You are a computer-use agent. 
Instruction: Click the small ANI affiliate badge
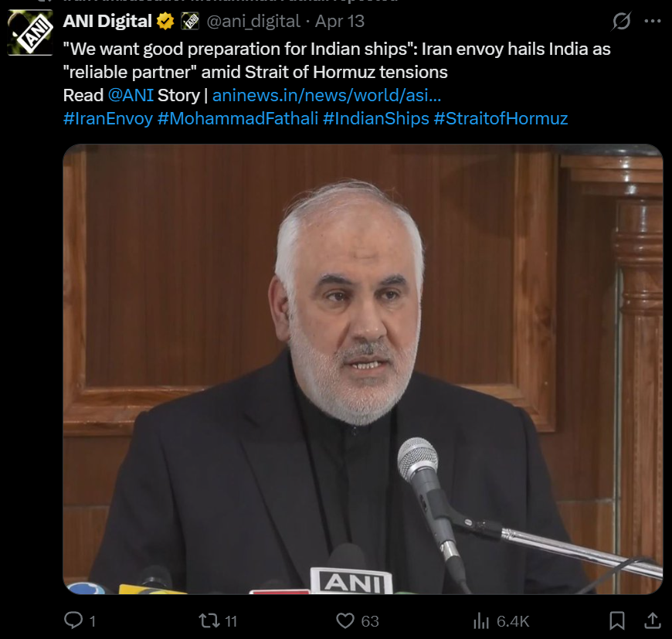[x=190, y=21]
